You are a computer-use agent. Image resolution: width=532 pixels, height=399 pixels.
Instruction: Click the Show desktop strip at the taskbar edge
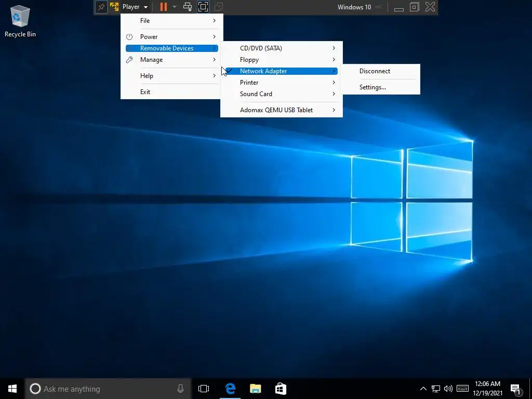point(530,389)
